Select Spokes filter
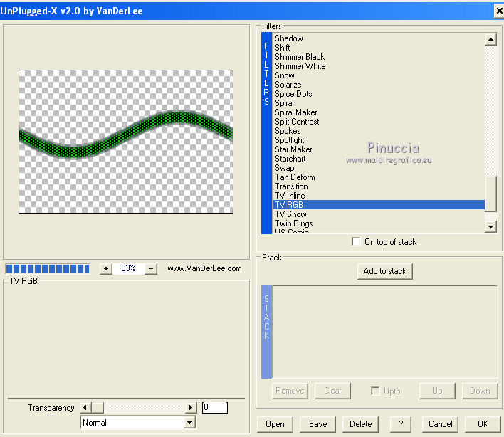The height and width of the screenshot is (437, 504). 379,131
